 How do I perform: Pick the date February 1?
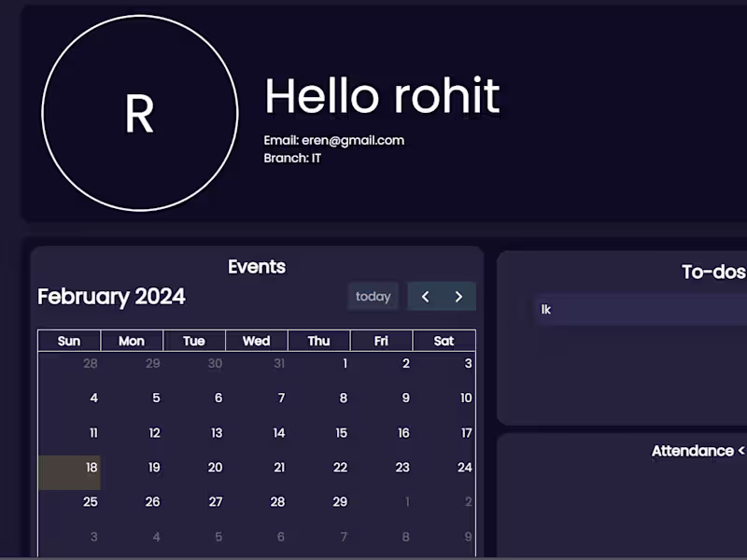pyautogui.click(x=318, y=368)
